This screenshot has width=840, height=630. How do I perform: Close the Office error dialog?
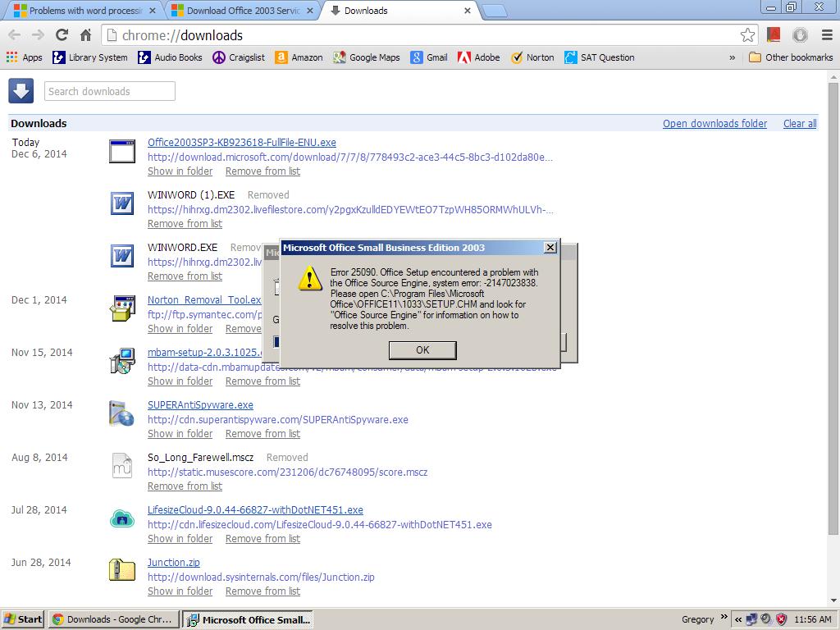coord(550,248)
